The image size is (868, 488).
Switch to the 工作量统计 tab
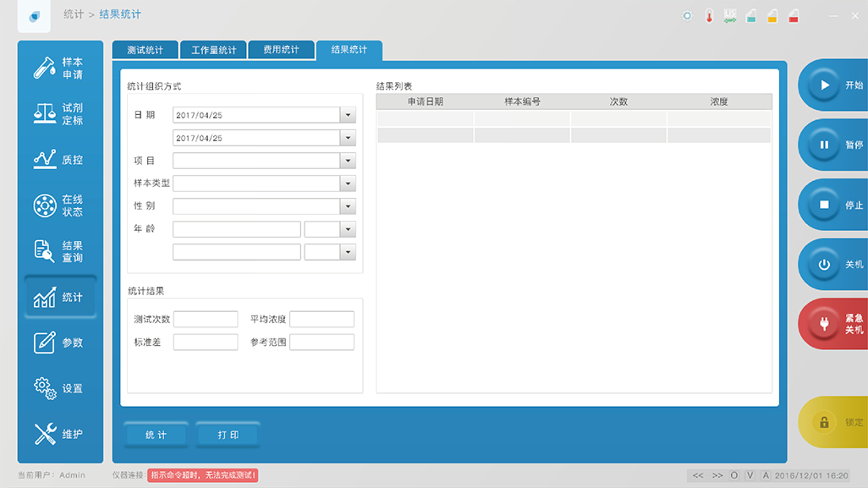tap(213, 51)
